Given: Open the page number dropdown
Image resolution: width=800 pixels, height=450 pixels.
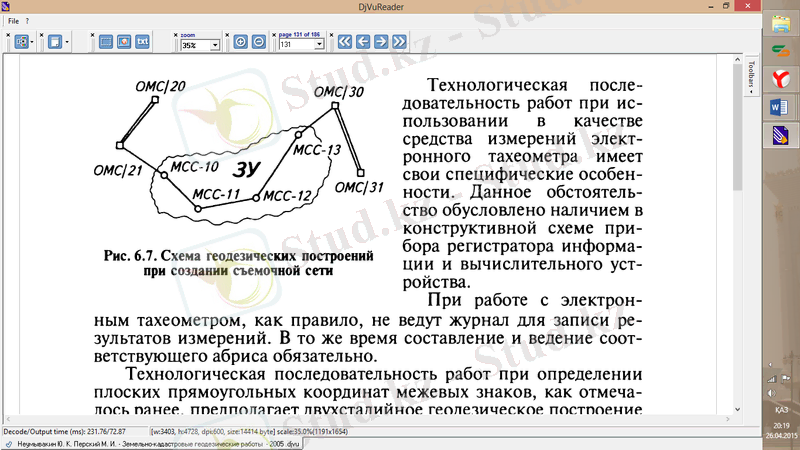Looking at the screenshot, I should (x=319, y=44).
